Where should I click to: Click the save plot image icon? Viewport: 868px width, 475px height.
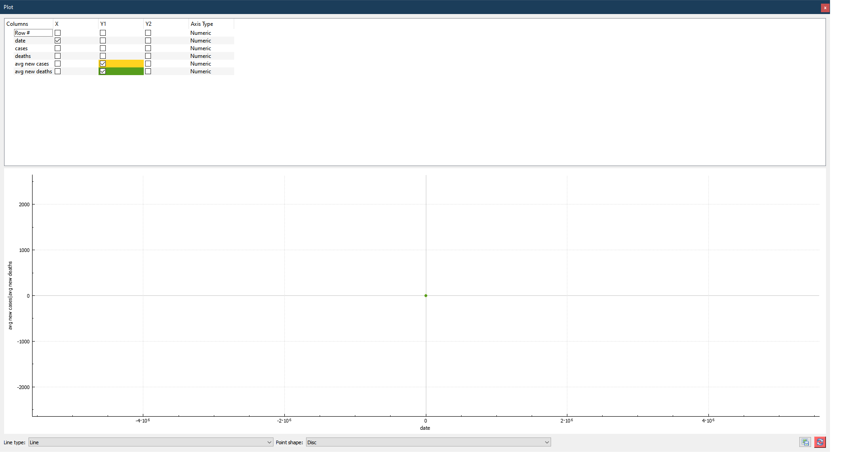tap(805, 442)
